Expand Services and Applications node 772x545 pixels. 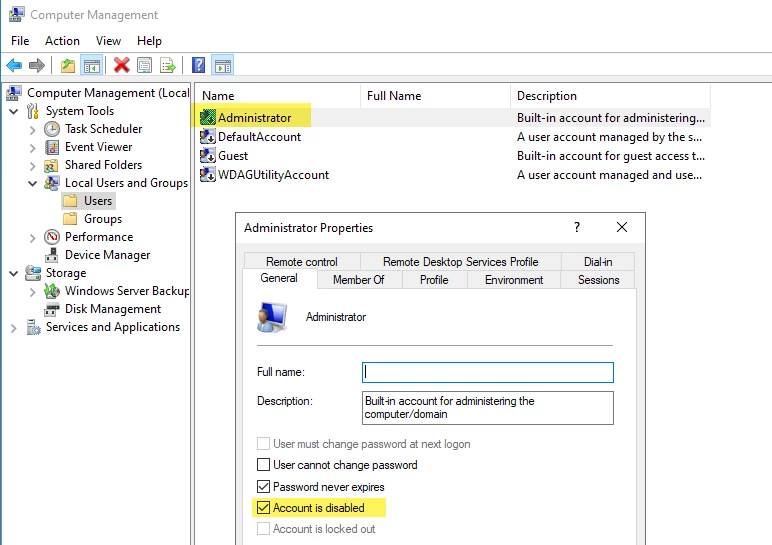pyautogui.click(x=14, y=328)
